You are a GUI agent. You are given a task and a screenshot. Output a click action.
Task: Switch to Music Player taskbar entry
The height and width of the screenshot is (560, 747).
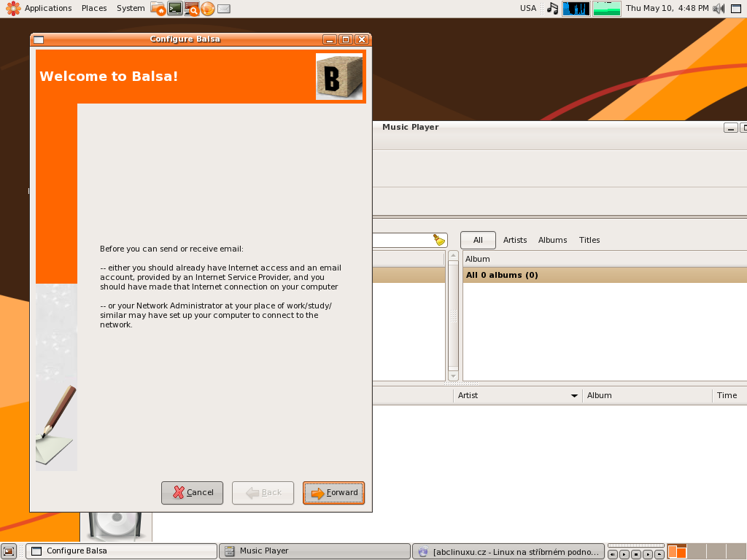[x=314, y=551]
